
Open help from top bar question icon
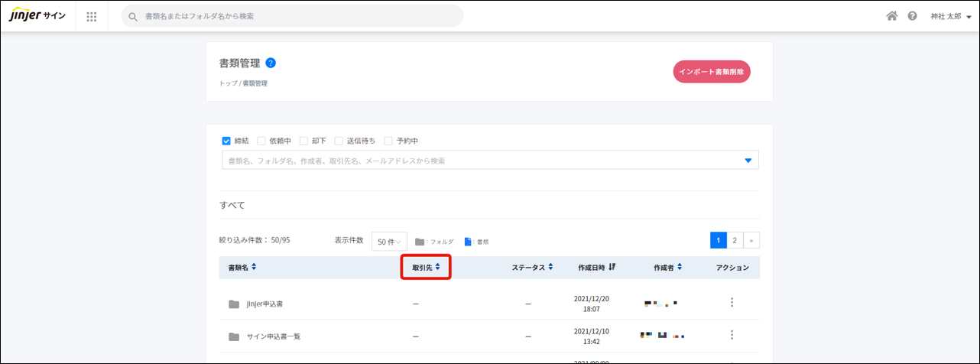[912, 16]
